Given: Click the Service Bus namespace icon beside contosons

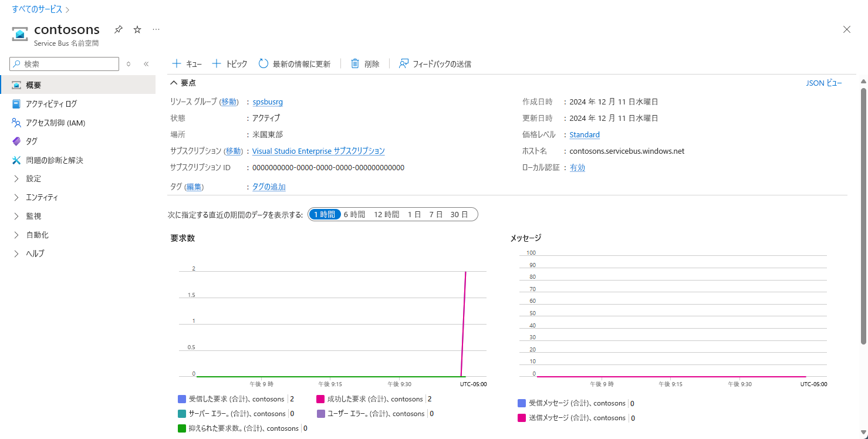Looking at the screenshot, I should tap(21, 33).
